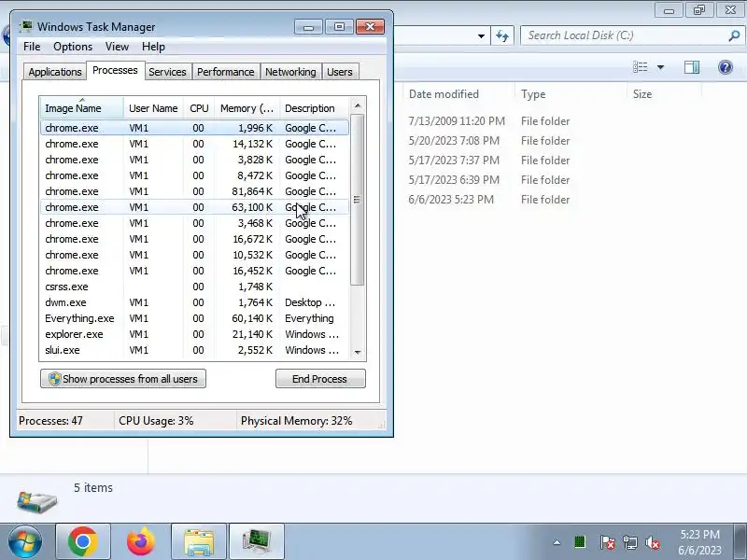Screen dimensions: 747x560
Task: Open Google Chrome from the taskbar
Action: pyautogui.click(x=83, y=541)
